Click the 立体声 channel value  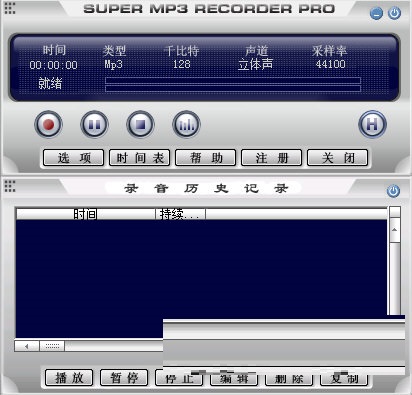pyautogui.click(x=256, y=64)
